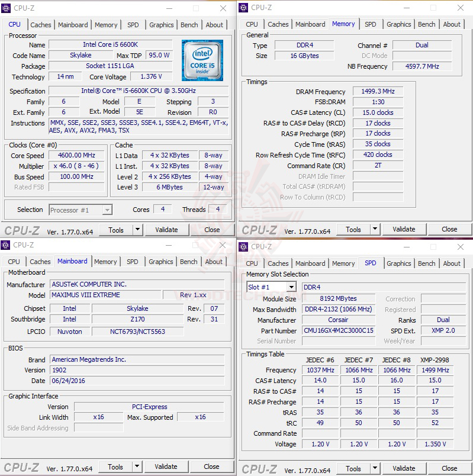
Task: Switch to Caches tab in top-left window
Action: [x=41, y=25]
